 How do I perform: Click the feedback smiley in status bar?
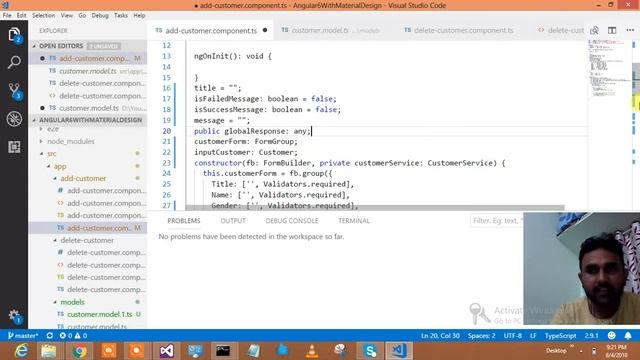[x=611, y=336]
